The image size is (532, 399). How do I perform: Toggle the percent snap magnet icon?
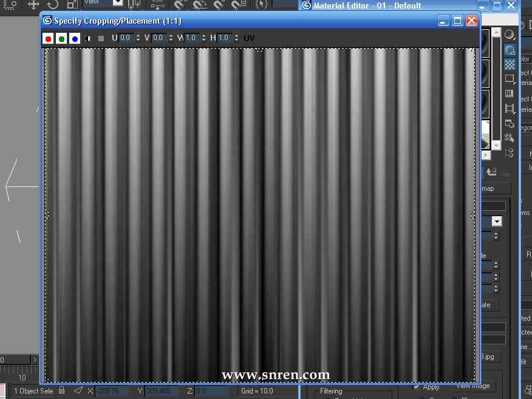219,4
